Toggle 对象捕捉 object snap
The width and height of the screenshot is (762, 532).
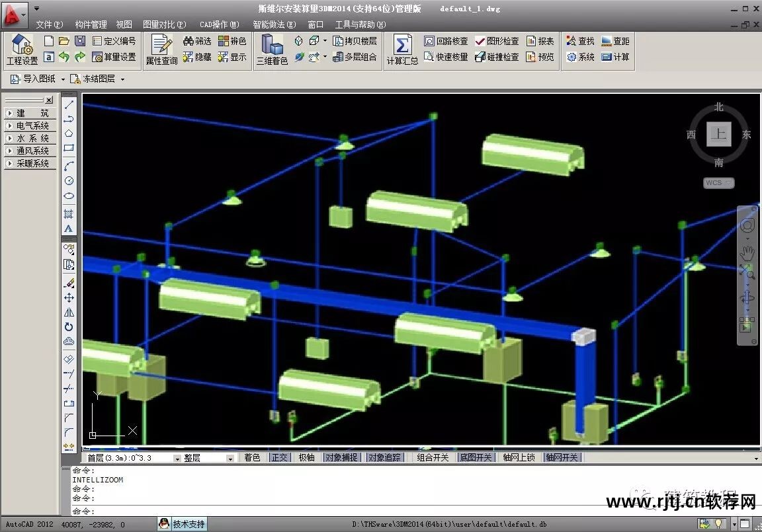pyautogui.click(x=341, y=458)
